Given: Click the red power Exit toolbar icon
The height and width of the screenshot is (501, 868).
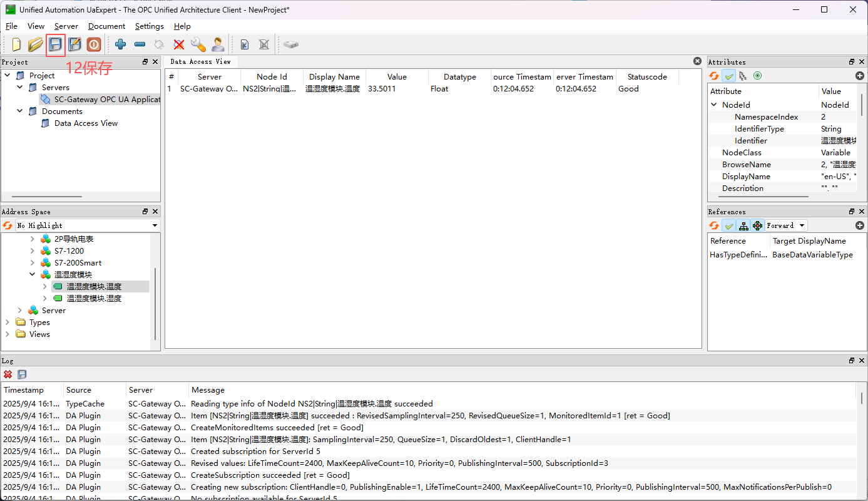Looking at the screenshot, I should point(94,44).
